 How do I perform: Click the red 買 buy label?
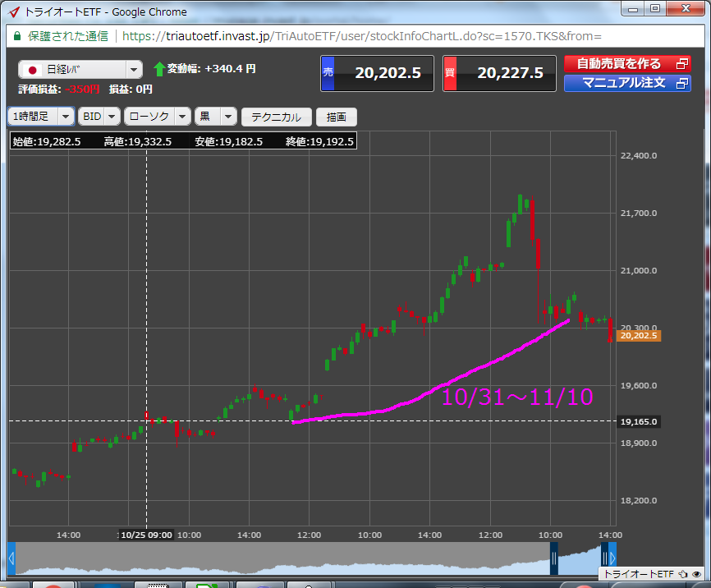(x=450, y=73)
